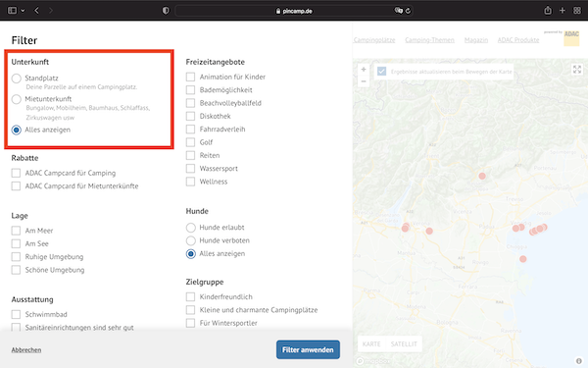This screenshot has width=588, height=368.
Task: Enable the Am See location filter
Action: click(x=16, y=243)
